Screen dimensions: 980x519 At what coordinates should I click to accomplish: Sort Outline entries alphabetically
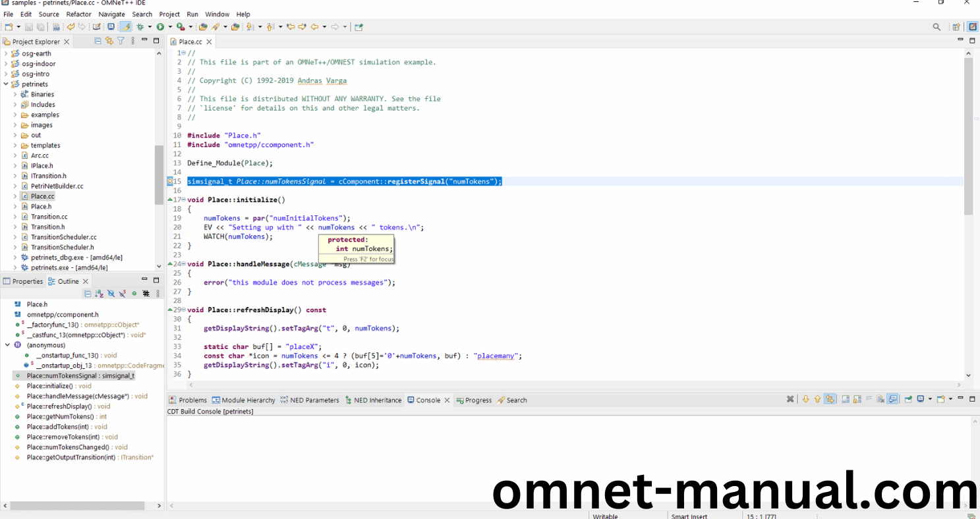[x=99, y=294]
